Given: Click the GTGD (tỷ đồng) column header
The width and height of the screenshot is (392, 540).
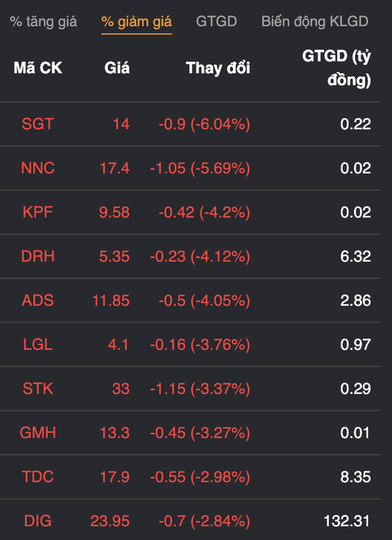Looking at the screenshot, I should (336, 68).
